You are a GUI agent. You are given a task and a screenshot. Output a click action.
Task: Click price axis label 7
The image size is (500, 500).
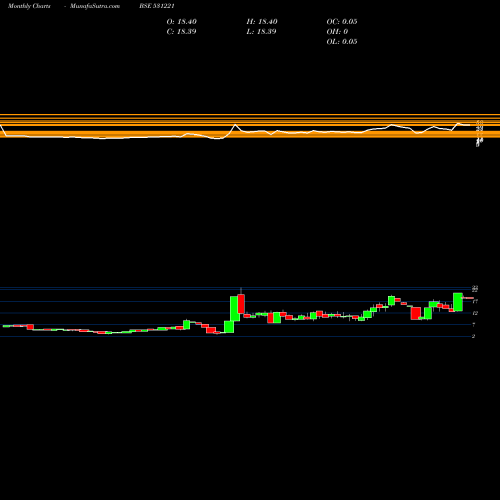[473, 325]
